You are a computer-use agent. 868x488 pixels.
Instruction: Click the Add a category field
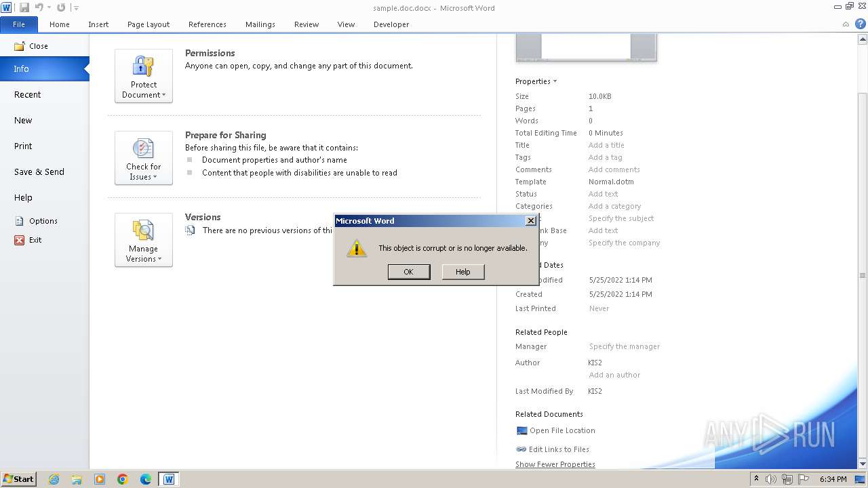[x=614, y=206]
